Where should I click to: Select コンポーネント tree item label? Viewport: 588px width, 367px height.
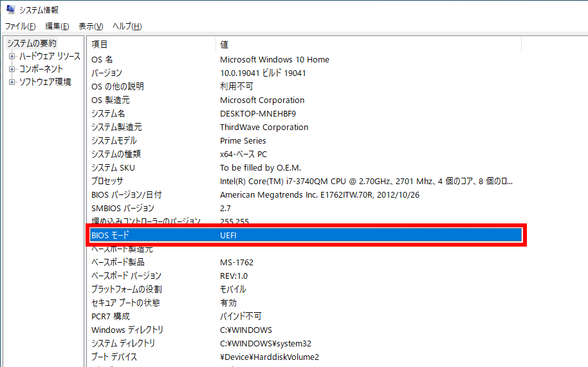pos(41,70)
